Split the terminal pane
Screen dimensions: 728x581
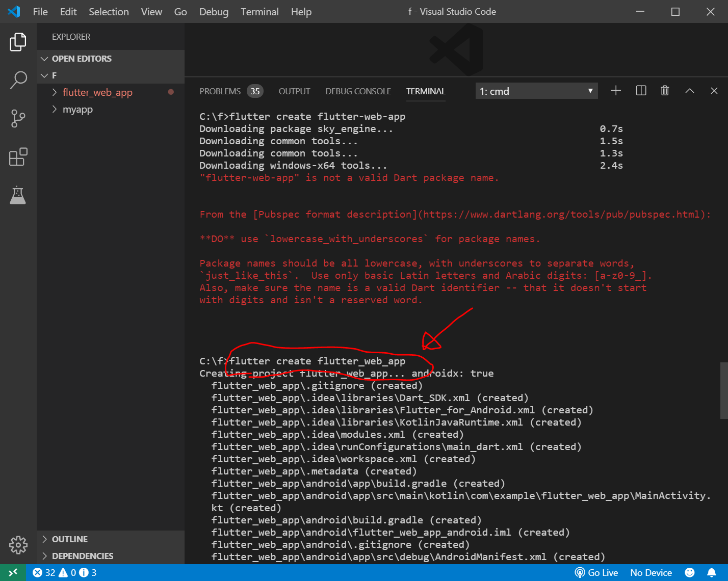pos(641,91)
